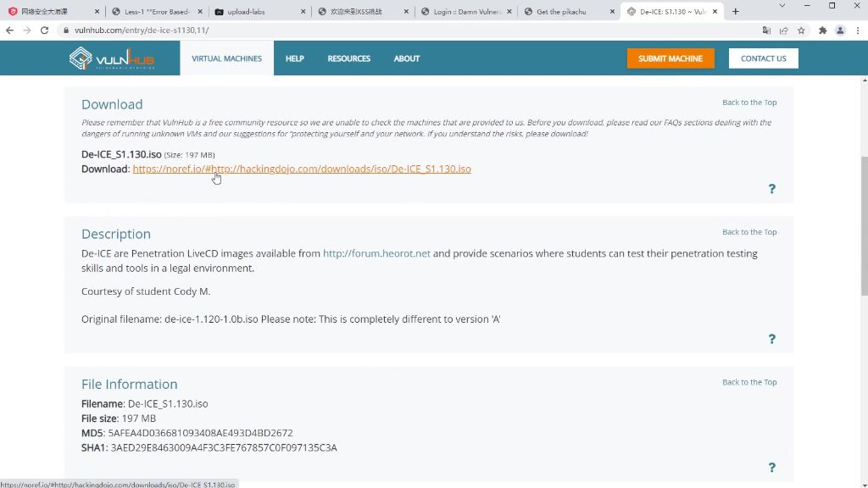Click the browser forward arrow
Viewport: 868px width, 488px height.
(26, 30)
